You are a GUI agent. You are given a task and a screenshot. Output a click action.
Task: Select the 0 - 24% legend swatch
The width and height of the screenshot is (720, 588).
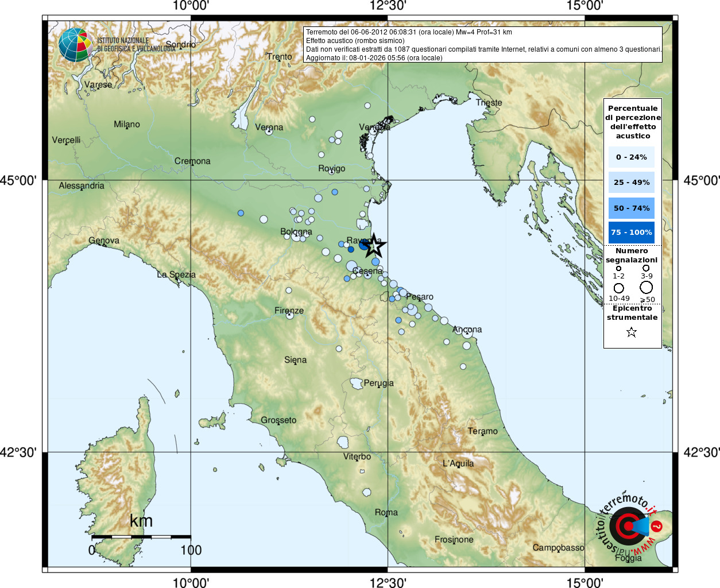[x=632, y=157]
